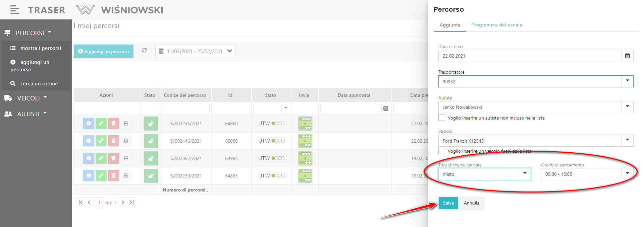The width and height of the screenshot is (644, 227).
Task: Click the Salva button
Action: coord(448,203)
